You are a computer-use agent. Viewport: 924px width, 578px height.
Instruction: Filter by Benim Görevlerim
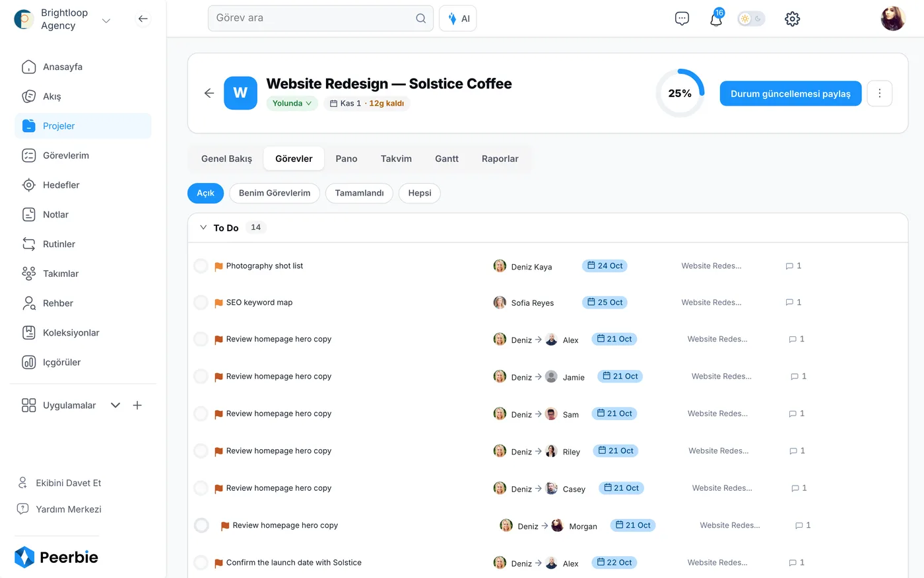[275, 193]
